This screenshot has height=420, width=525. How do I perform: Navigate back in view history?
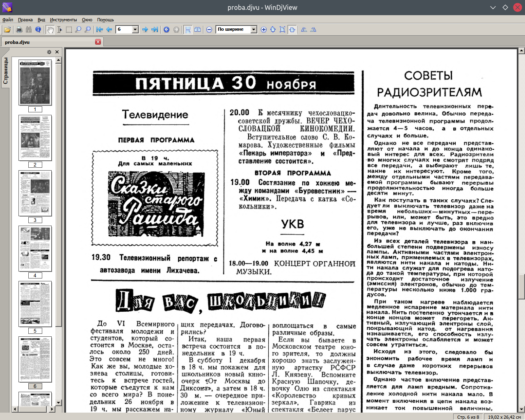tap(167, 30)
